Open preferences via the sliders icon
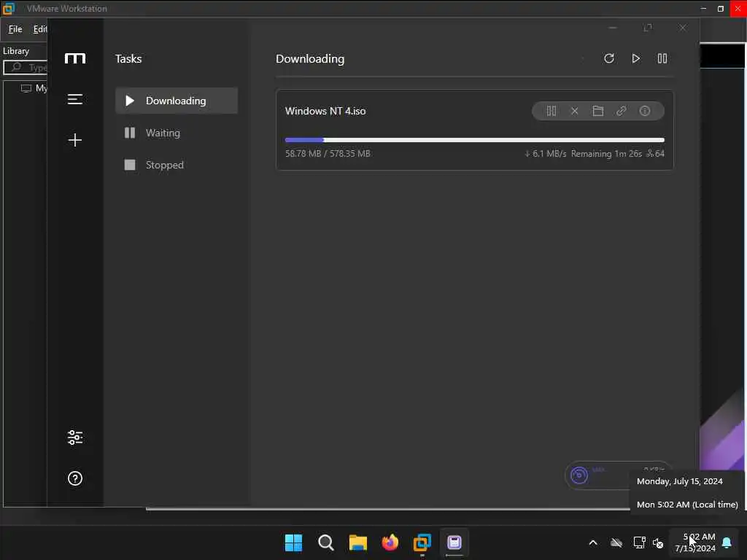747x560 pixels. (x=75, y=437)
